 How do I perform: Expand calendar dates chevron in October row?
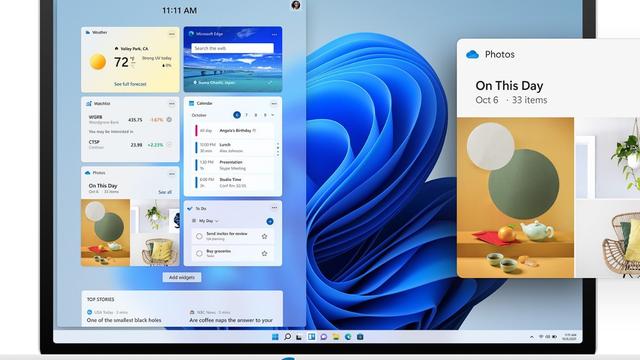273,115
